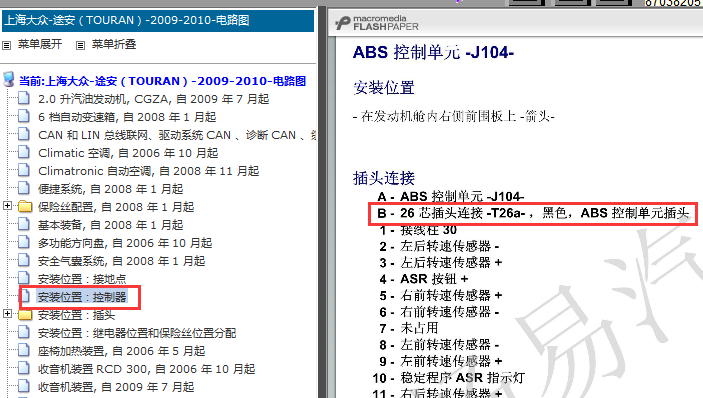Click title bar 上海大众-途安 (TOURAN) -2009-2010-电路图

point(158,21)
